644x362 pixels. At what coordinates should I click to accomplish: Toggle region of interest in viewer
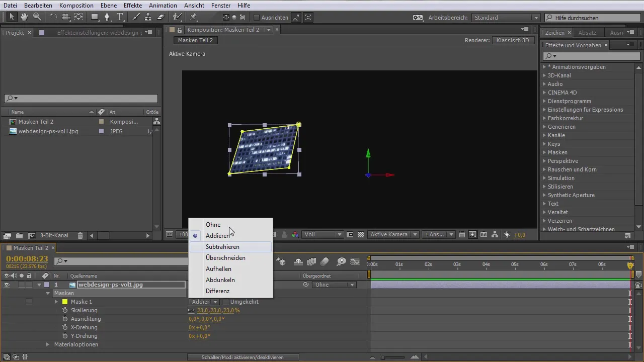point(350,234)
